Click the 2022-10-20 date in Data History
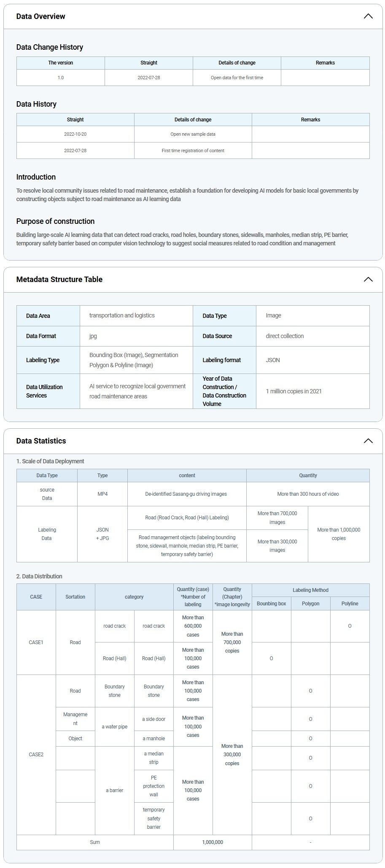Image resolution: width=385 pixels, height=868 pixels. click(75, 134)
